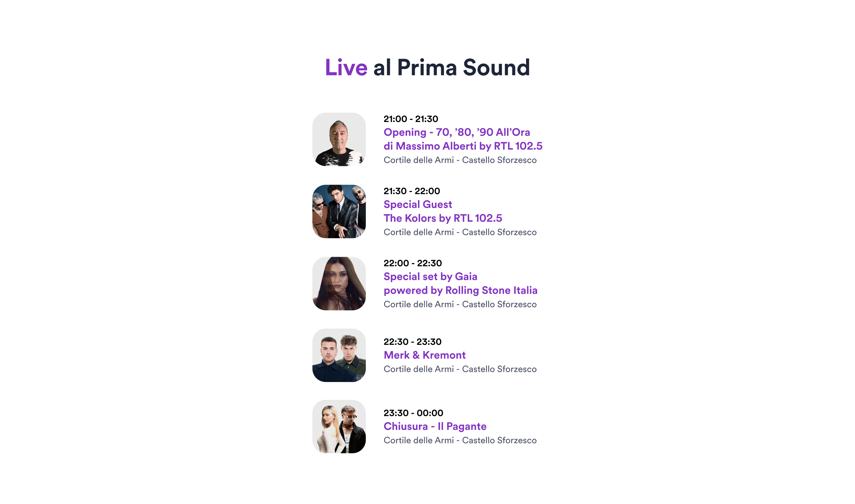Open The Kolors special guest thumbnail

pyautogui.click(x=339, y=211)
